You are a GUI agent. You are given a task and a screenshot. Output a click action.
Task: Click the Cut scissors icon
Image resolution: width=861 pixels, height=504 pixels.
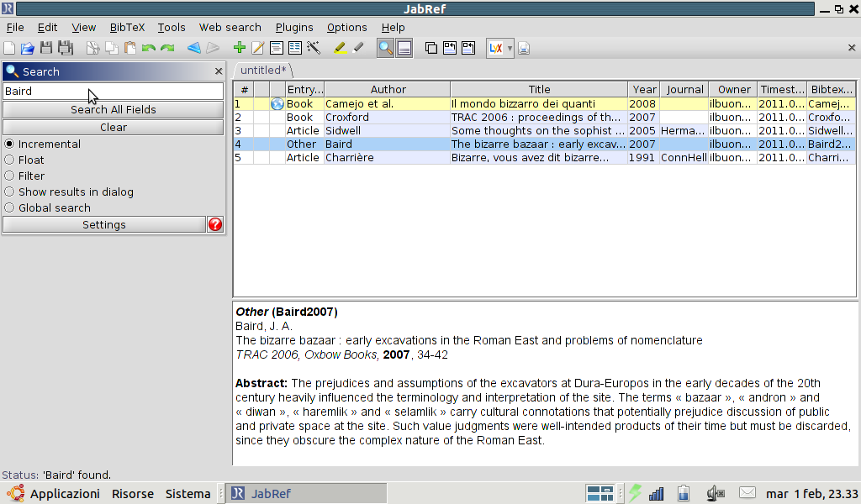pyautogui.click(x=92, y=48)
